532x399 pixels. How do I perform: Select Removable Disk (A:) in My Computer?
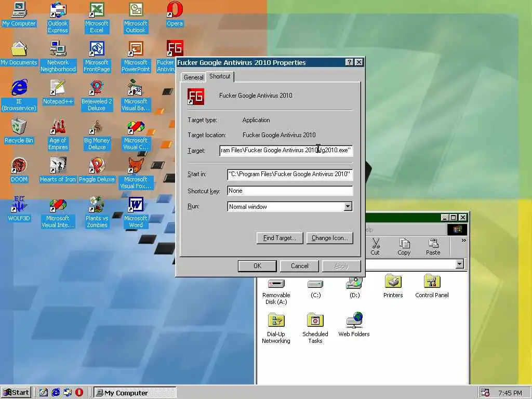(276, 292)
